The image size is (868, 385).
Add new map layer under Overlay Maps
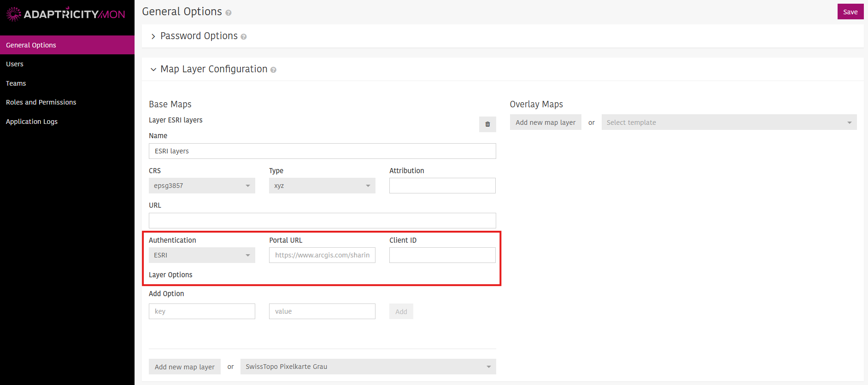pos(545,122)
